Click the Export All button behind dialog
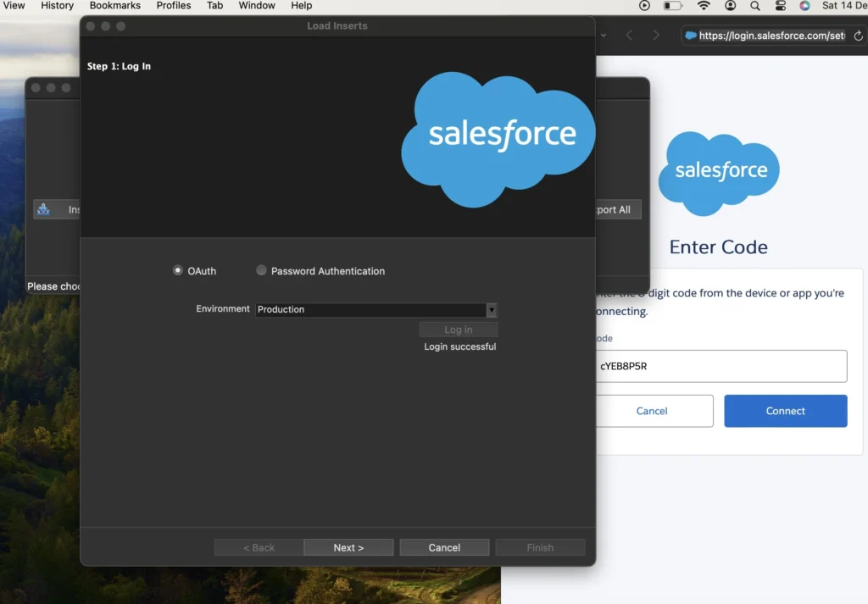The width and height of the screenshot is (868, 604). point(618,209)
